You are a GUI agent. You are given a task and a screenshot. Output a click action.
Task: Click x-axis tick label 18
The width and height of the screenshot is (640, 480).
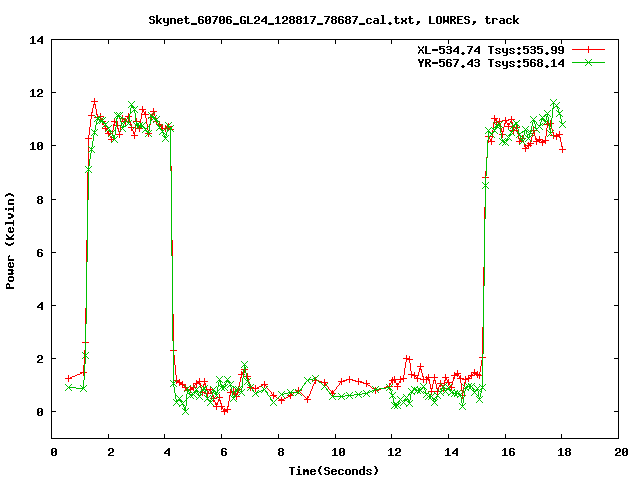point(564,452)
